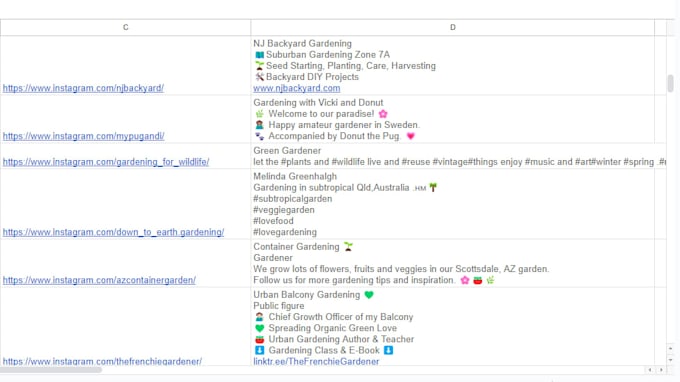Viewport: 680px width, 382px height.
Task: Click the horizontal scrollbar thumb
Action: (x=51, y=370)
